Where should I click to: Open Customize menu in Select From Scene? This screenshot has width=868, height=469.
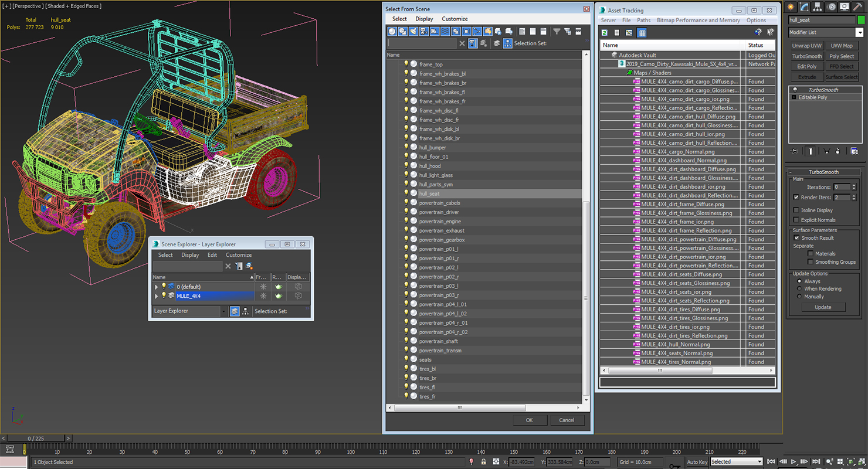click(455, 19)
